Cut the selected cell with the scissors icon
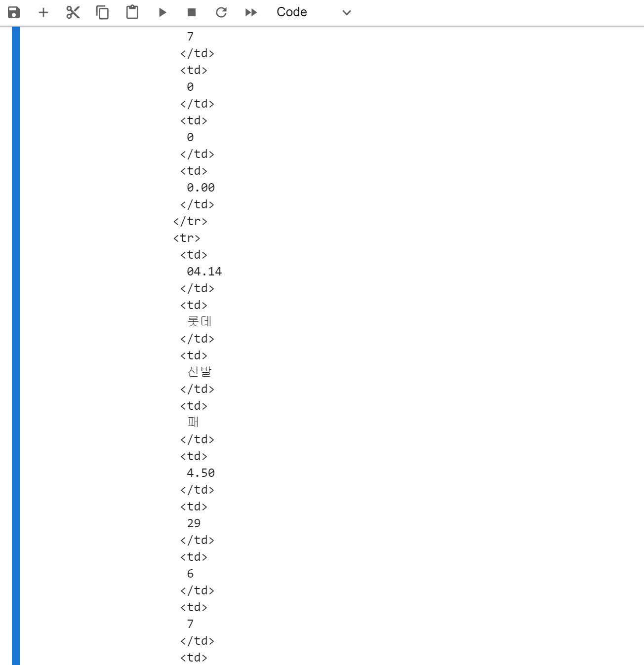644x665 pixels. (x=73, y=12)
